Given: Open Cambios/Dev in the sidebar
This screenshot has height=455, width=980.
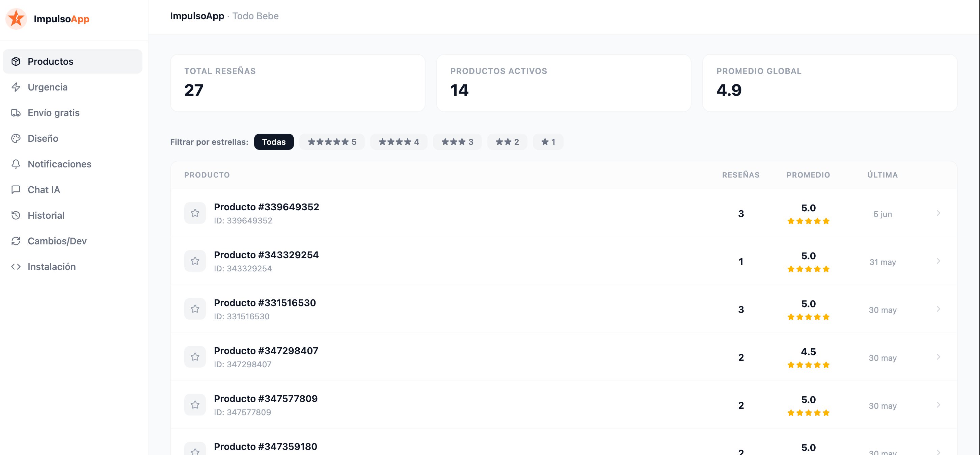Looking at the screenshot, I should pyautogui.click(x=72, y=241).
